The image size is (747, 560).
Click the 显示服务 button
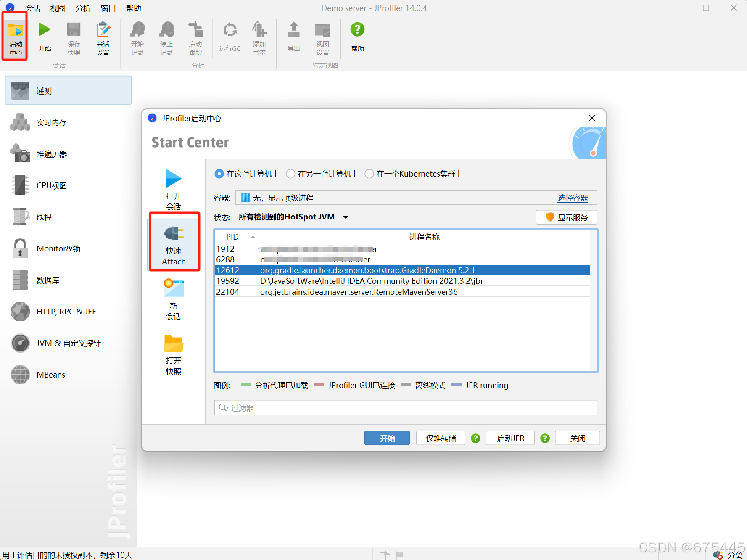[x=566, y=217]
